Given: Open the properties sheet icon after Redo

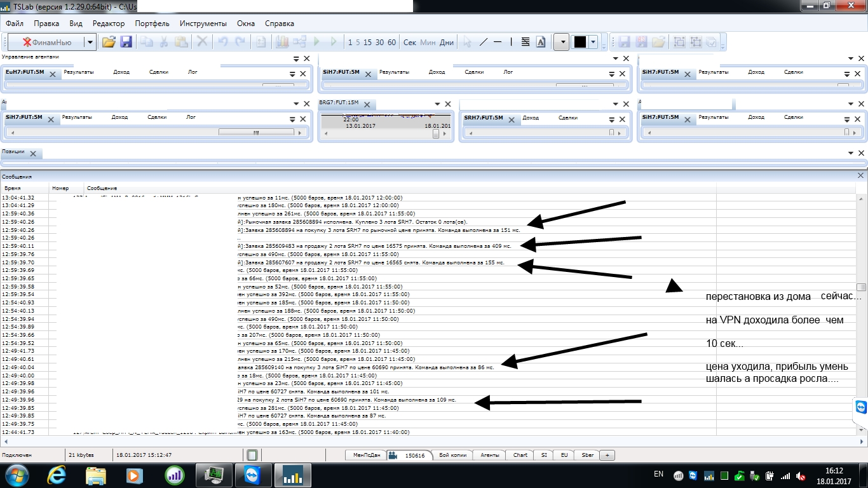Looking at the screenshot, I should [x=261, y=42].
